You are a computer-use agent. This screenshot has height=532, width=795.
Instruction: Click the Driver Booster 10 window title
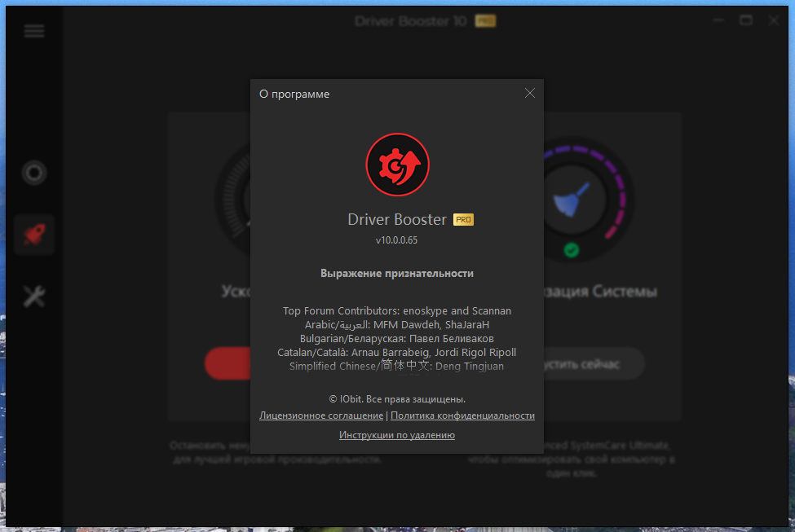pos(410,21)
